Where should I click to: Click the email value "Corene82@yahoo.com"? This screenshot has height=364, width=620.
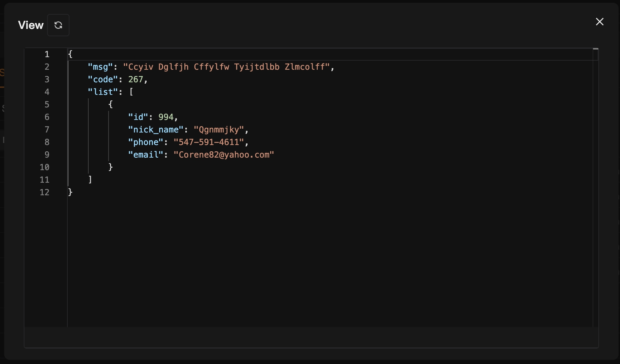click(x=224, y=155)
